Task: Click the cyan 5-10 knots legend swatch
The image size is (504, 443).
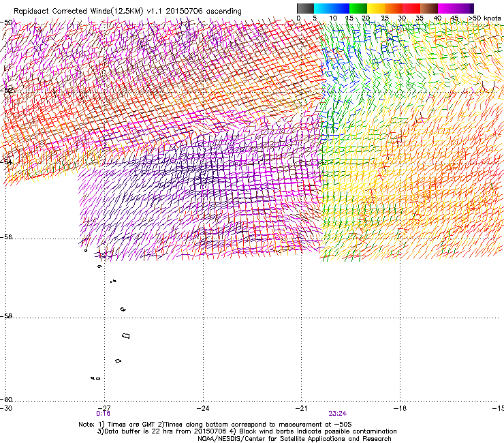Action: (323, 8)
